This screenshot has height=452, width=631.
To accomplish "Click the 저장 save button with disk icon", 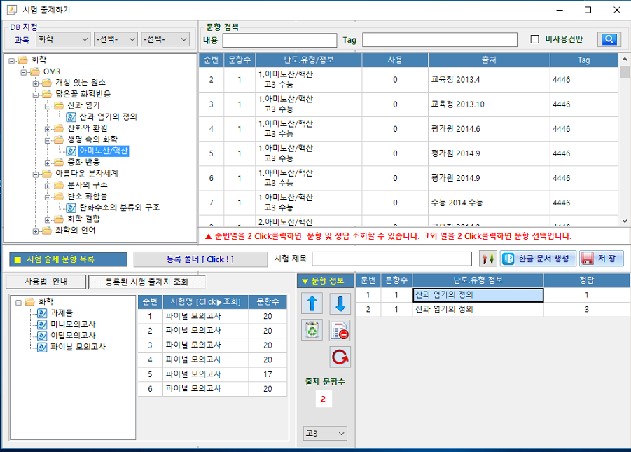I will pos(600,259).
